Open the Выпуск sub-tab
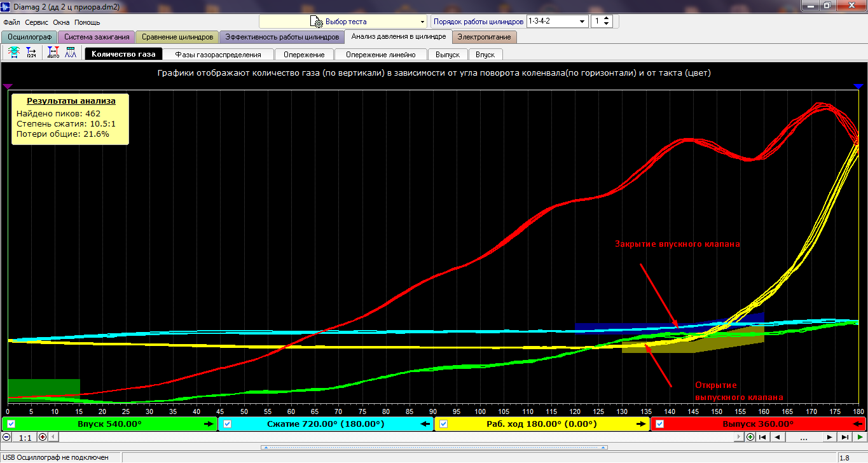The height and width of the screenshot is (463, 868). point(448,54)
